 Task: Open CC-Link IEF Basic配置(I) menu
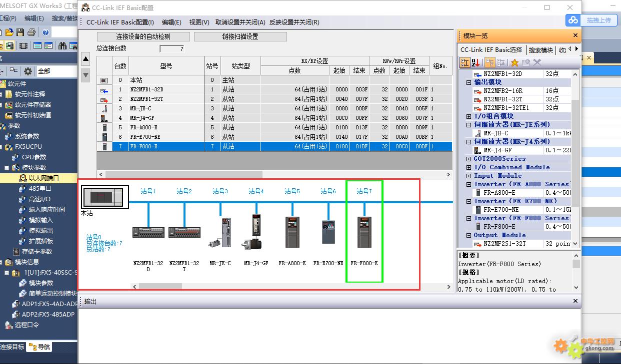(x=120, y=22)
